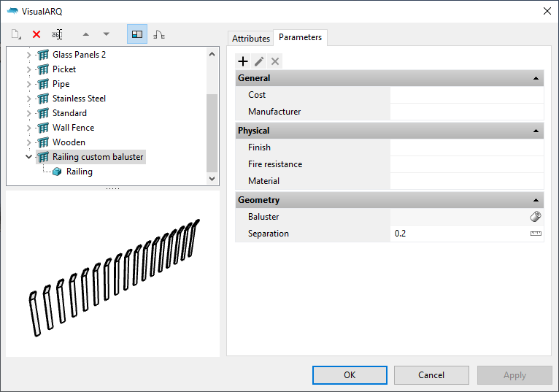559x392 pixels.
Task: Collapse the Geometry section
Action: coord(536,200)
